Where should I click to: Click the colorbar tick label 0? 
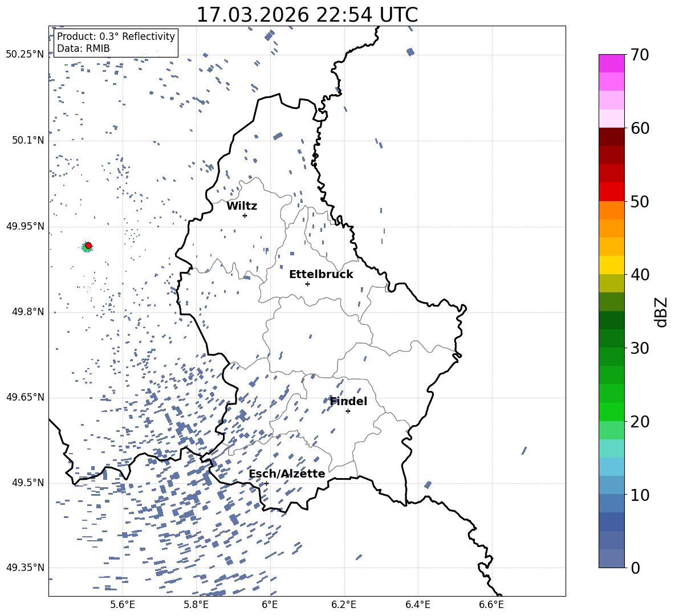click(635, 568)
